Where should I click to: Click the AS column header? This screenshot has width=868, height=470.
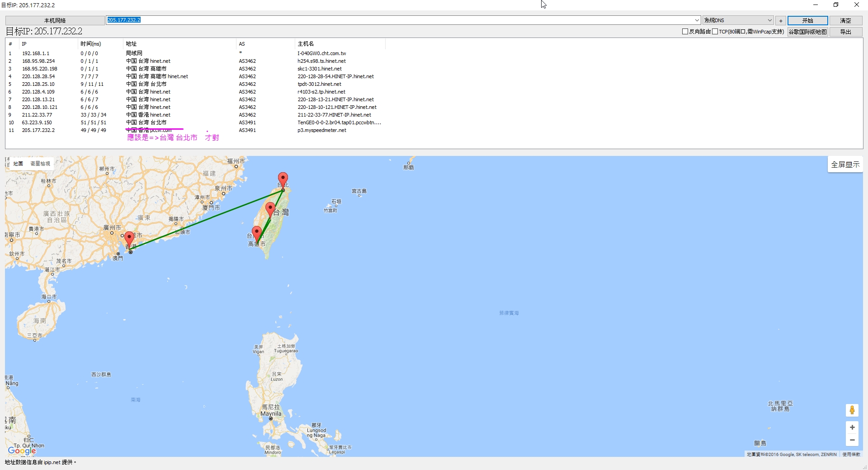[x=265, y=44]
